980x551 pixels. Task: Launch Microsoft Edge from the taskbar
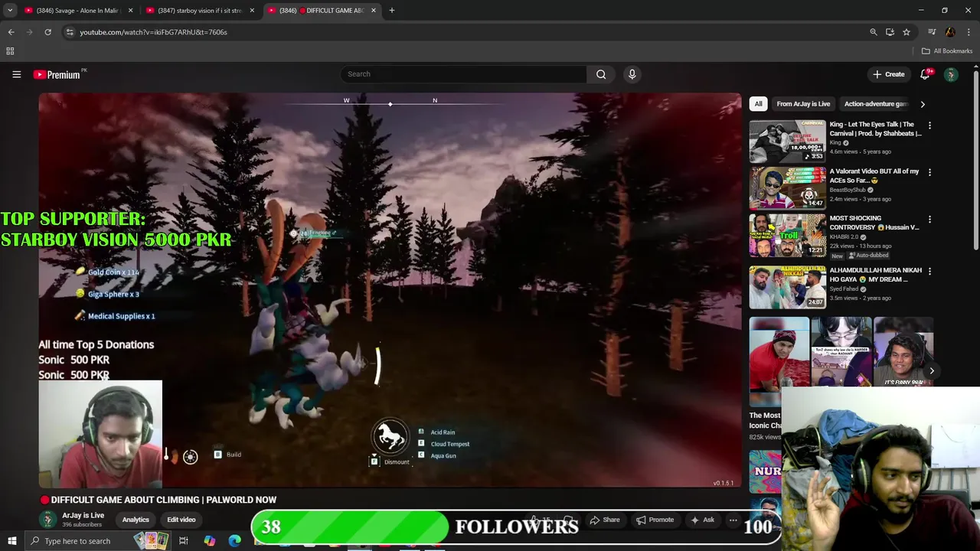(x=234, y=541)
